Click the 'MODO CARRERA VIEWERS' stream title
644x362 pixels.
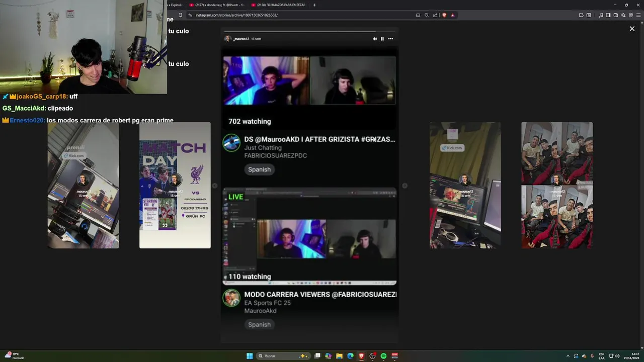tap(320, 295)
